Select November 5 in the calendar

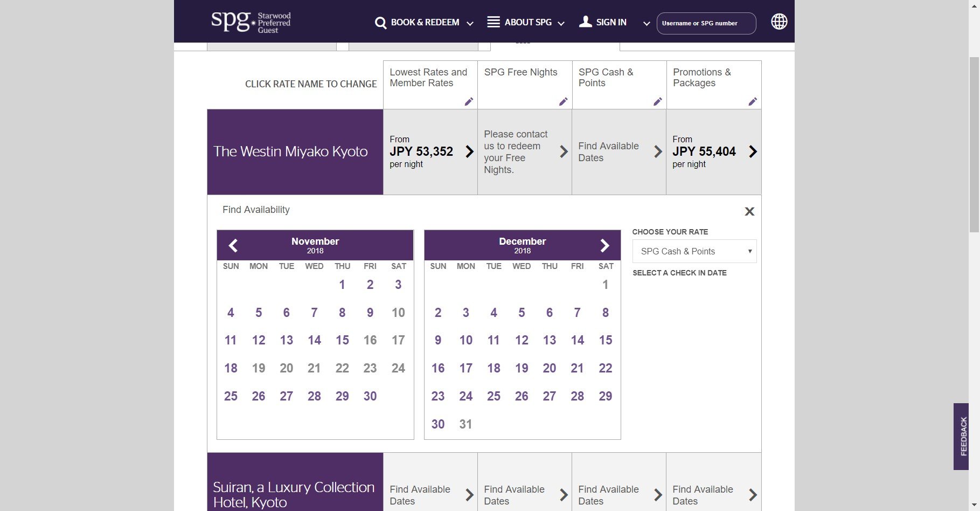259,313
